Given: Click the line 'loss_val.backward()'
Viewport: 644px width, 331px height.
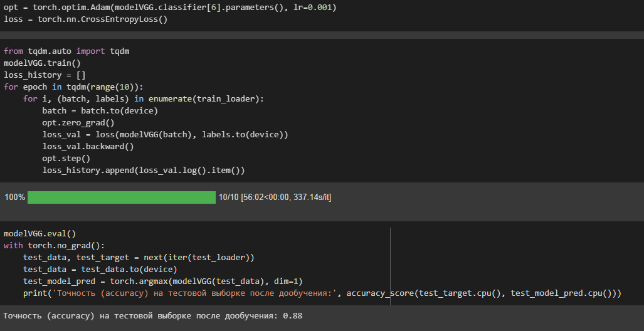Looking at the screenshot, I should (88, 147).
